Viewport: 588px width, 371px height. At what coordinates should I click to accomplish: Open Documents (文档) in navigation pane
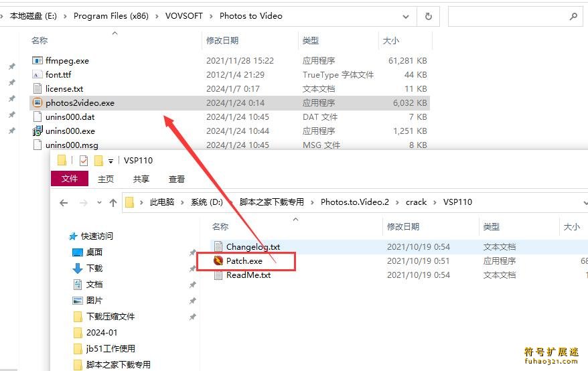[x=94, y=285]
